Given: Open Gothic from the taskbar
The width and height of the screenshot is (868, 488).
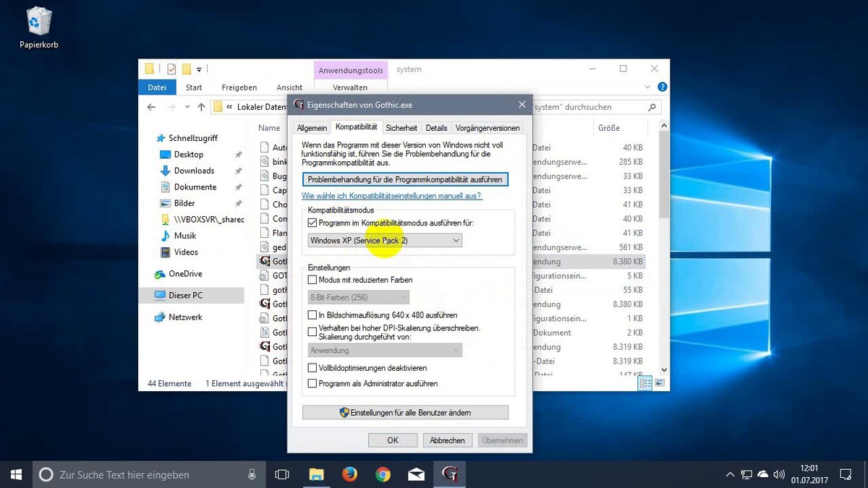Looking at the screenshot, I should point(449,474).
